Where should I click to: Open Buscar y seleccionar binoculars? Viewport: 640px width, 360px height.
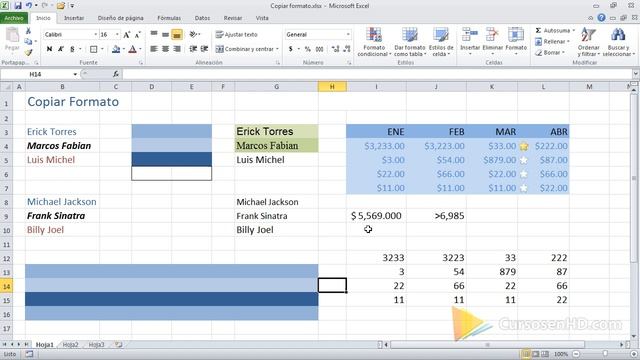click(618, 42)
